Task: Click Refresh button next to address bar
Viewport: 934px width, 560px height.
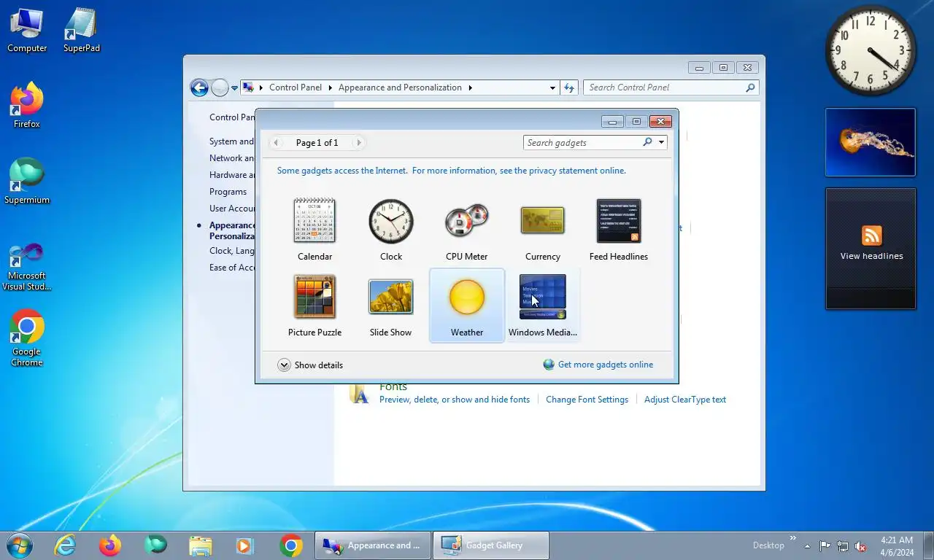Action: 569,87
